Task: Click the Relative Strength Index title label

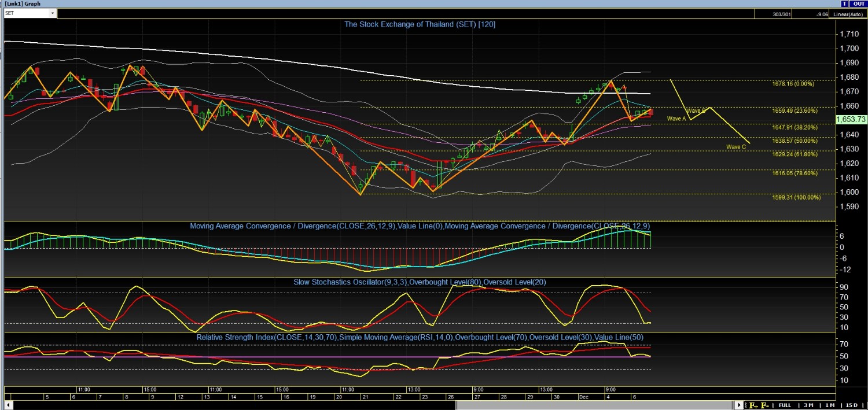Action: (x=420, y=337)
